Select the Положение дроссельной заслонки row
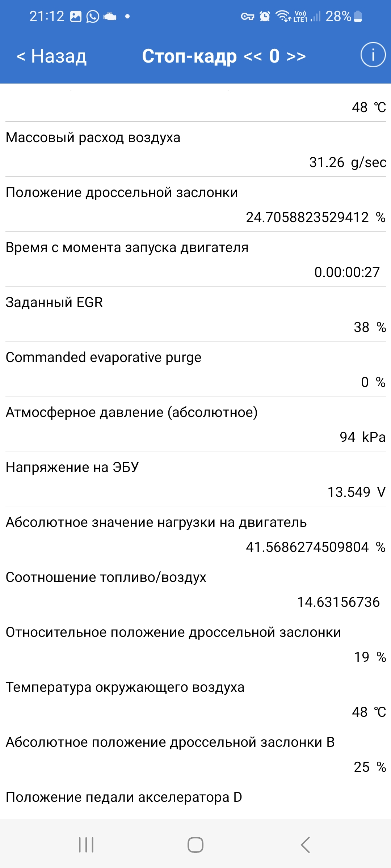Viewport: 391px width, 868px height. click(195, 204)
